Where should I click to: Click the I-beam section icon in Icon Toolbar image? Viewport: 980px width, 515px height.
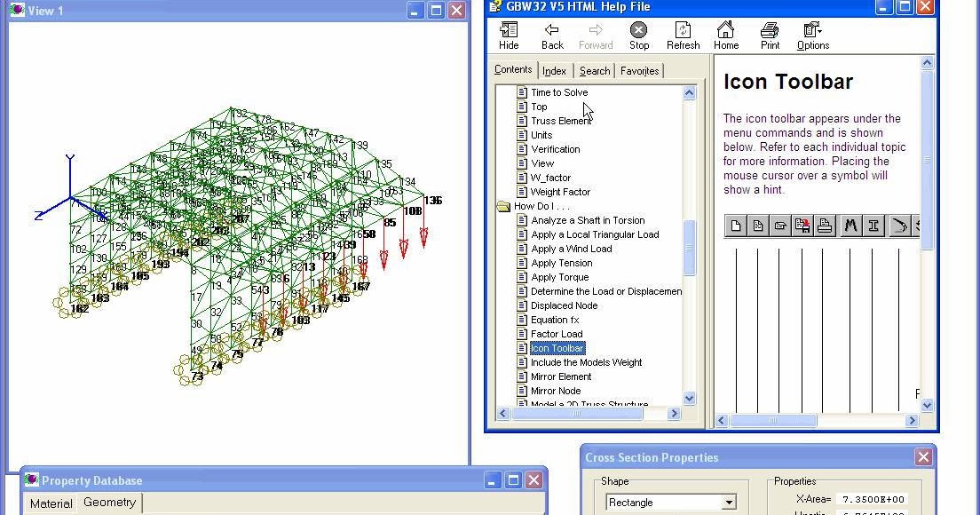pyautogui.click(x=873, y=226)
